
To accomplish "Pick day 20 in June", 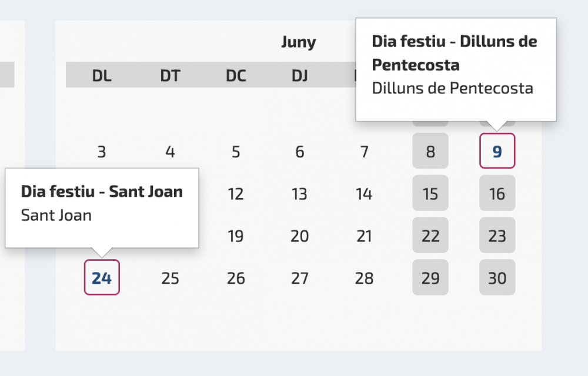I will (300, 236).
